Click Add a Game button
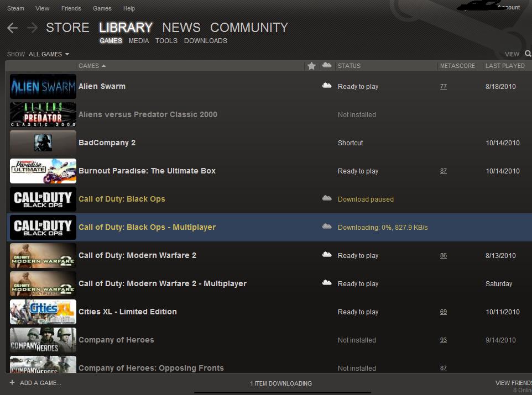Screen dimensions: 532x395 (x=40, y=383)
